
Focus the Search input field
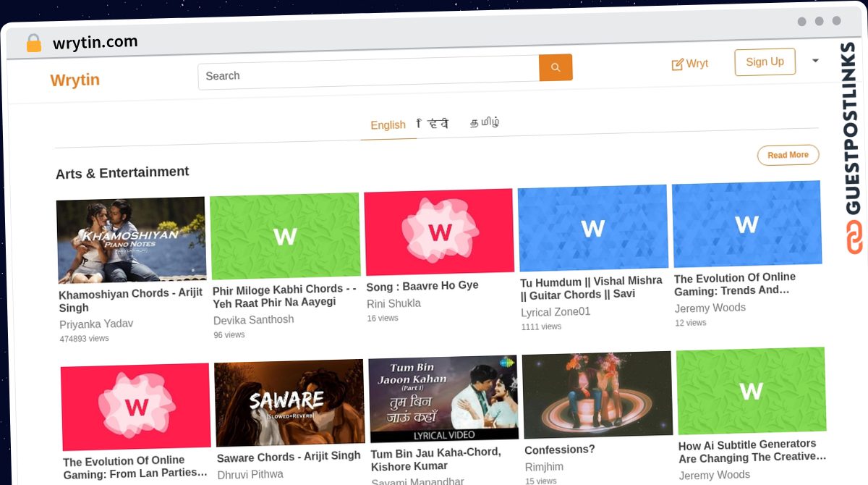coord(367,75)
